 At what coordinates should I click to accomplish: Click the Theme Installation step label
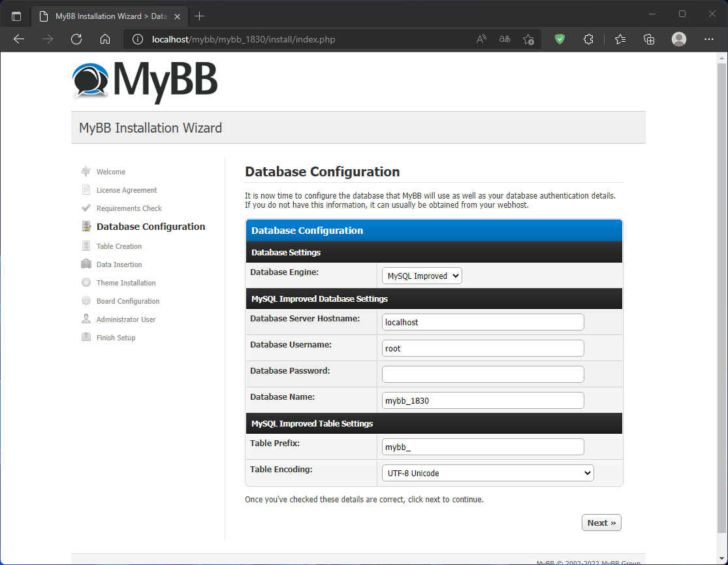point(126,282)
